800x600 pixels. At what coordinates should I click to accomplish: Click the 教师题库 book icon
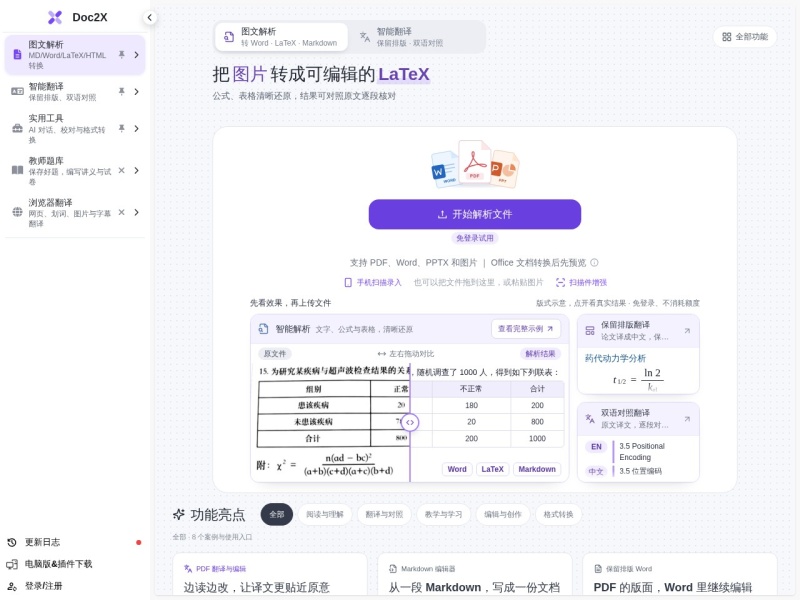(17, 170)
